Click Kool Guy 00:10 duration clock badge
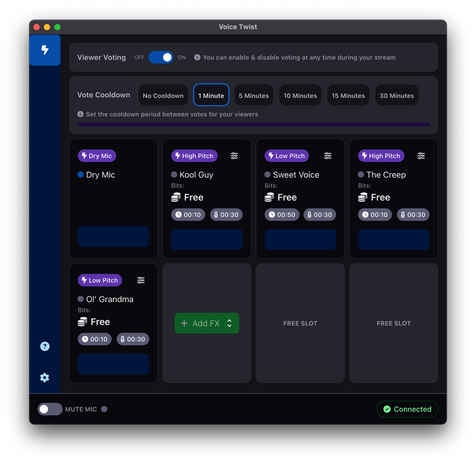 [x=188, y=214]
